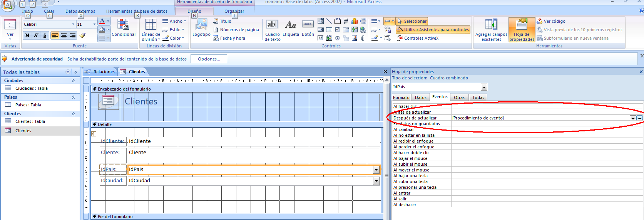
Task: Click the Opciones... security button
Action: [209, 59]
